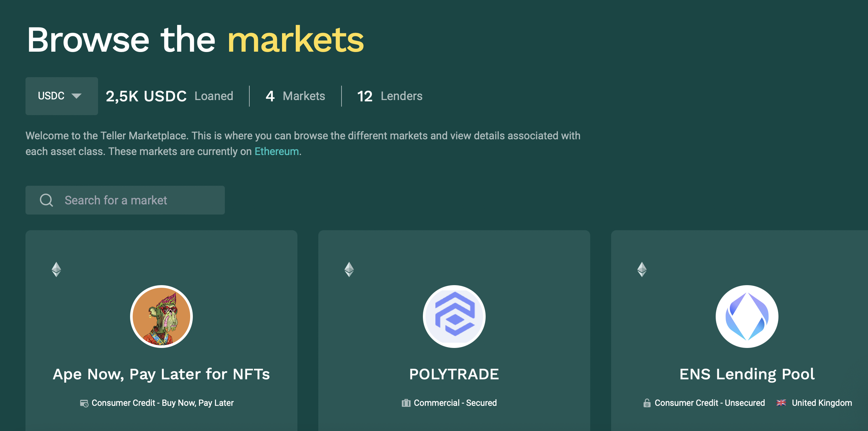The width and height of the screenshot is (868, 431).
Task: Open the USDC token dropdown
Action: pyautogui.click(x=62, y=96)
